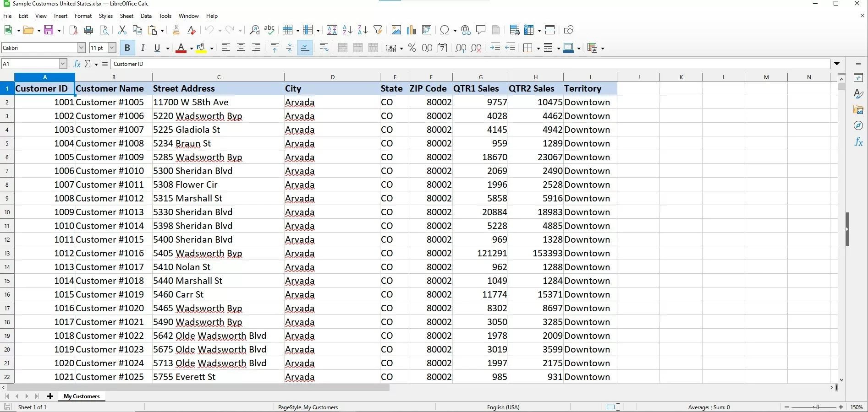Insert a chart
Image resolution: width=868 pixels, height=412 pixels.
coord(412,30)
